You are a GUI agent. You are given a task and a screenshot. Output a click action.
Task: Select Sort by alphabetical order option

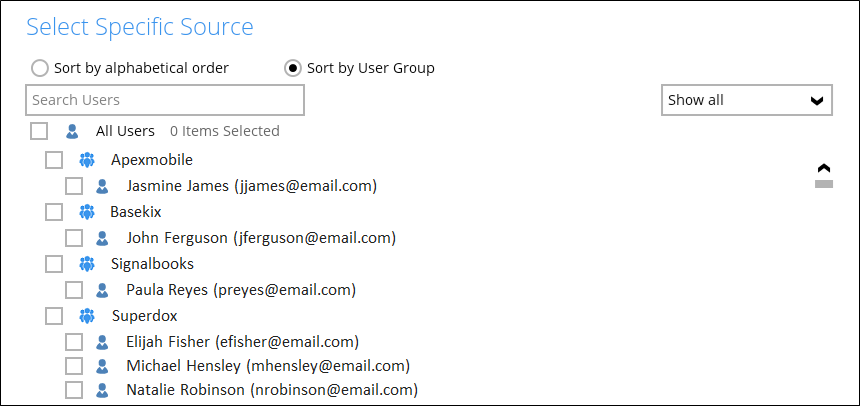click(x=40, y=68)
